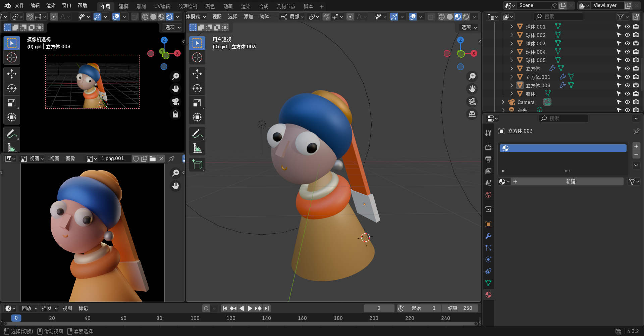The image size is (644, 336).
Task: Expand the 锥体 tree item
Action: (x=512, y=94)
